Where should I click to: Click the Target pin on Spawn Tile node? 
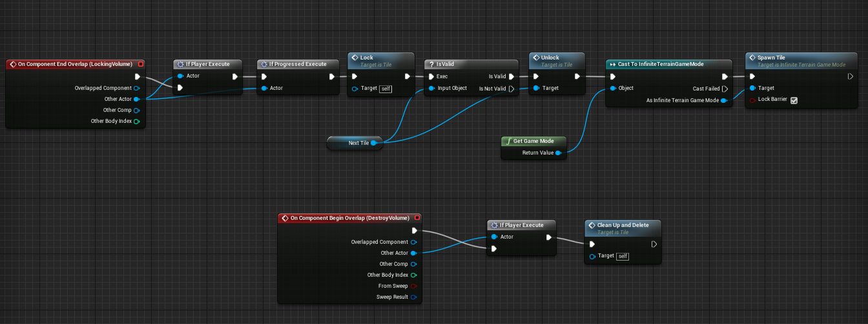(x=752, y=88)
